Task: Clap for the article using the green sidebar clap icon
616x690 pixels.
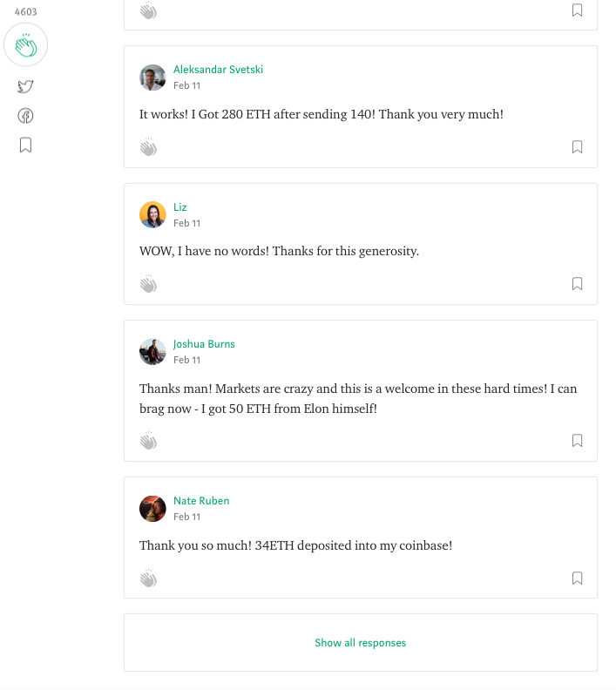Action: point(25,45)
